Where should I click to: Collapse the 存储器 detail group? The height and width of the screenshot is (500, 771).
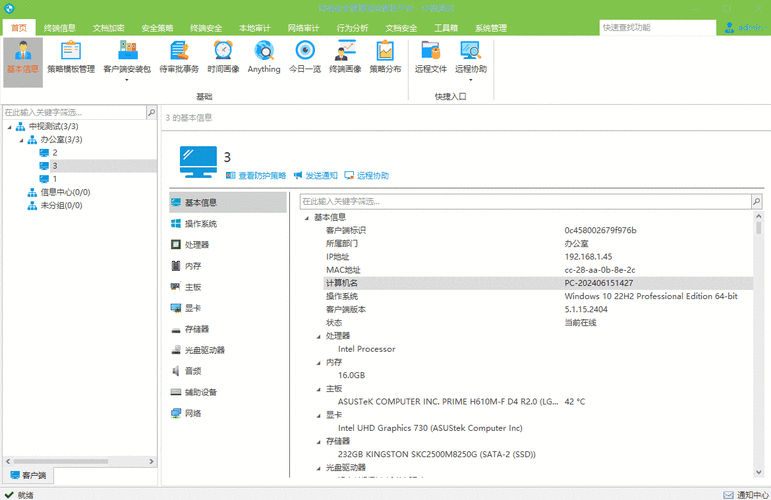(x=319, y=442)
